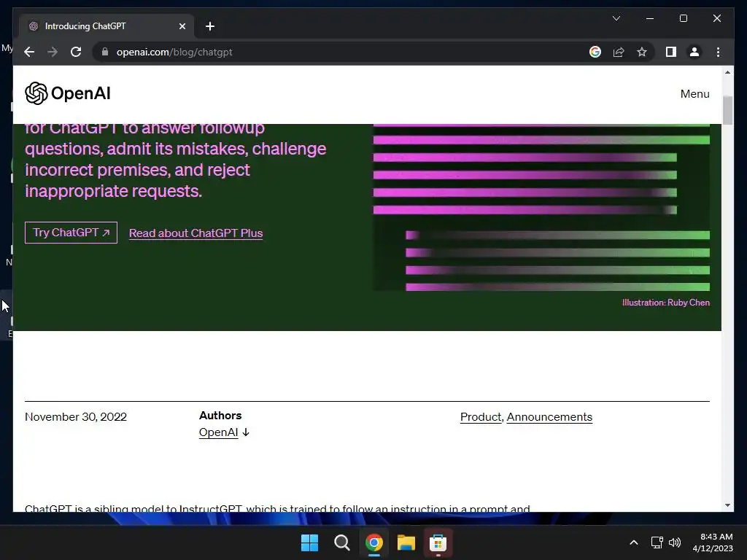Click the browser forward arrow
747x560 pixels.
click(x=53, y=52)
